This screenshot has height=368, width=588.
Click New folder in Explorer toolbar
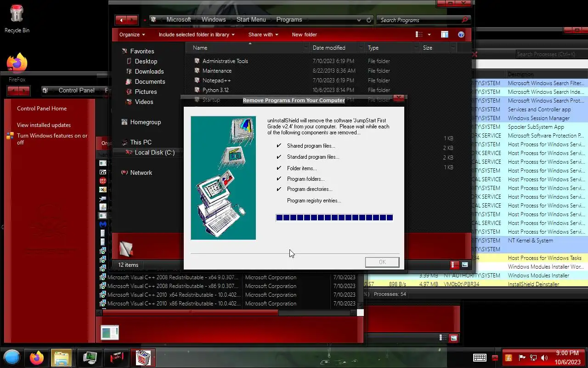[304, 34]
